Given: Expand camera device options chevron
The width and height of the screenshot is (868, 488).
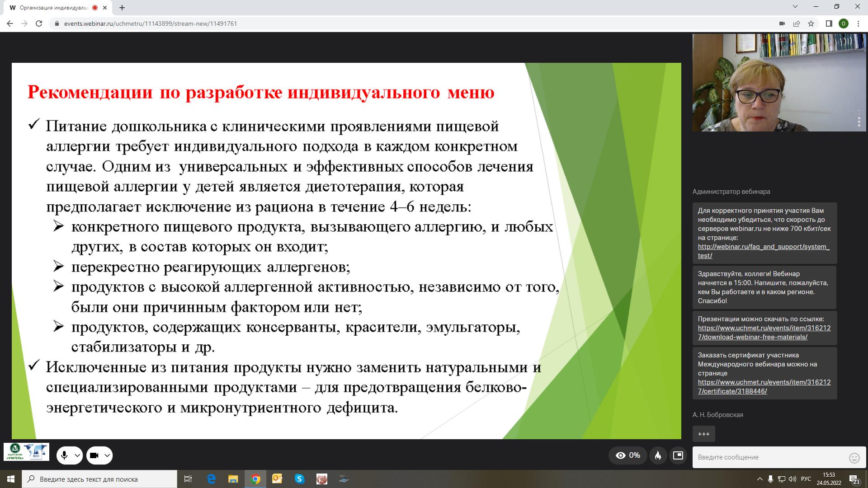Looking at the screenshot, I should 107,455.
